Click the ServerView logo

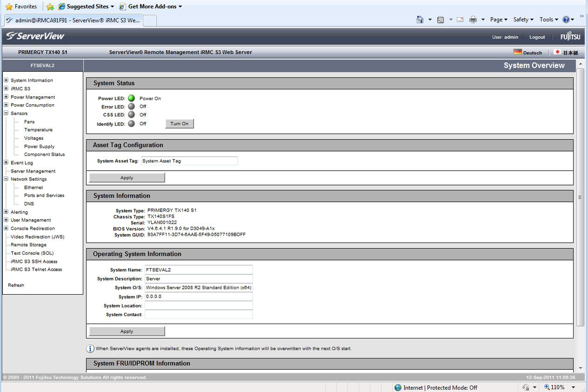click(35, 36)
